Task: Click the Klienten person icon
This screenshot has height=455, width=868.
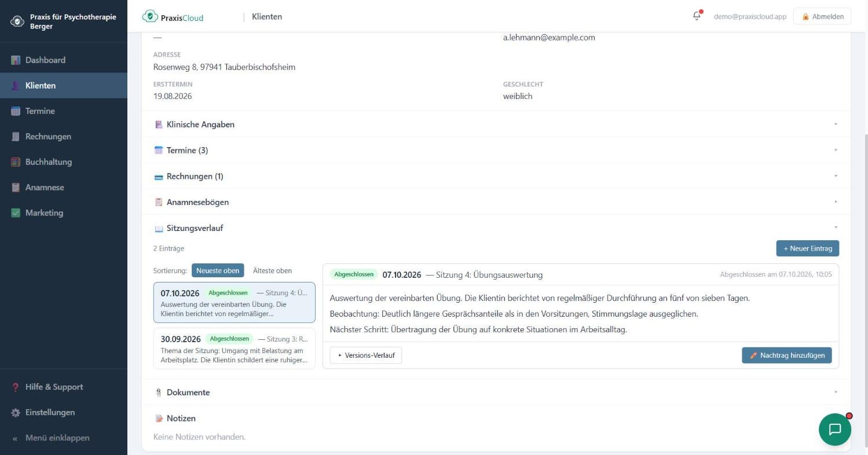Action: coord(16,86)
